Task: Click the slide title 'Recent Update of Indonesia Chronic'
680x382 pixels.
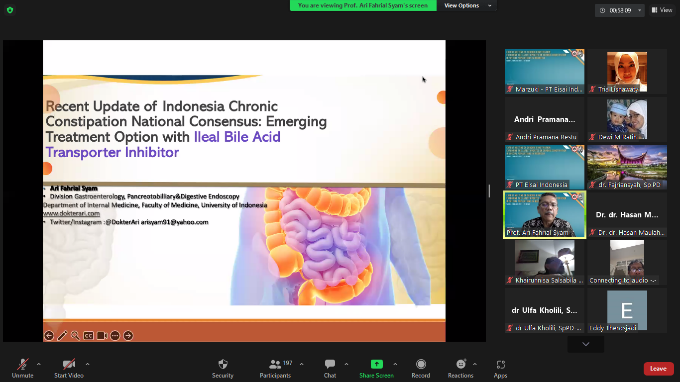Action: 162,106
